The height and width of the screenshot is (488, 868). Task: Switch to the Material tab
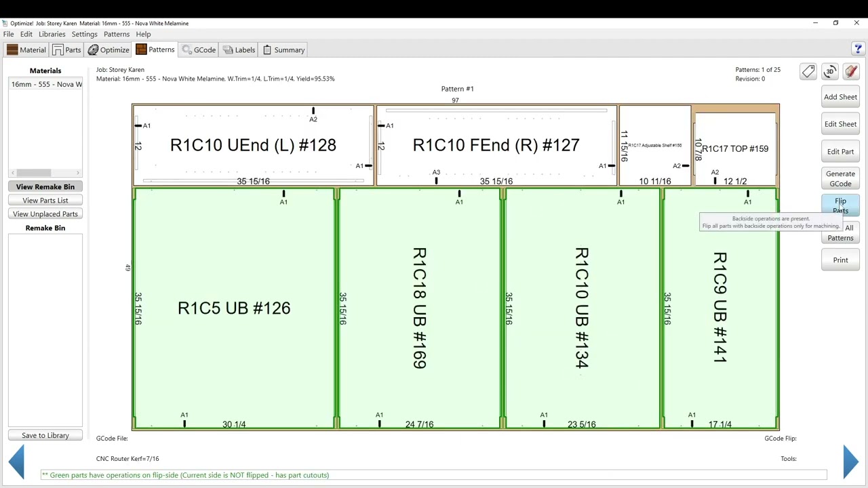point(26,49)
